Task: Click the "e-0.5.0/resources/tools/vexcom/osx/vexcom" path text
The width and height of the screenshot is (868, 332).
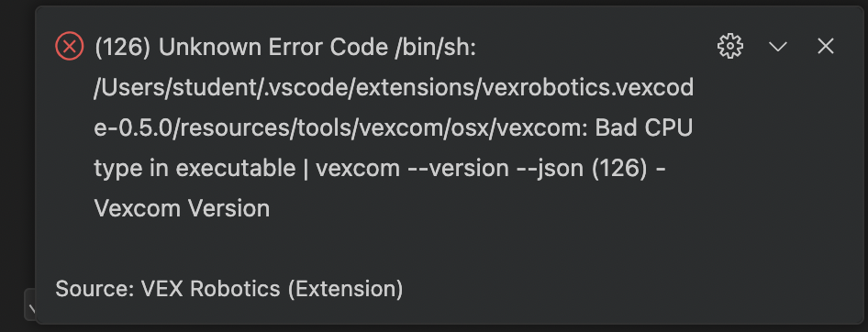Action: click(341, 128)
